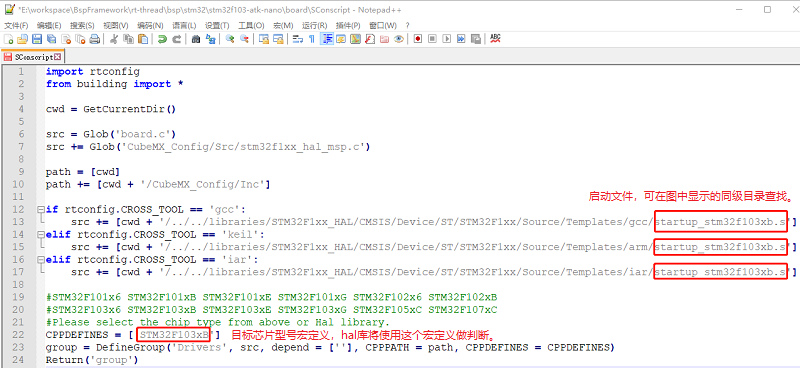Toggle the indent guide button

327,39
